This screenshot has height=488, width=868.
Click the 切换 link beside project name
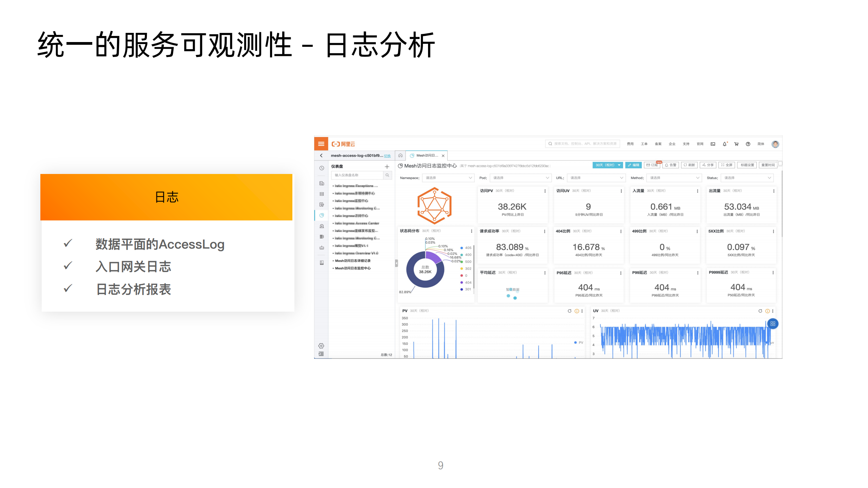[387, 156]
